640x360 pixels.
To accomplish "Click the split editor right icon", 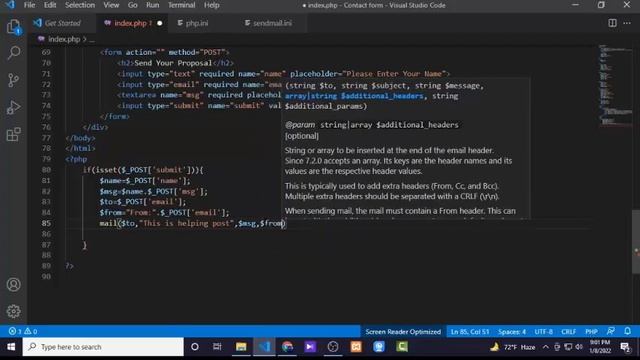I will [612, 23].
